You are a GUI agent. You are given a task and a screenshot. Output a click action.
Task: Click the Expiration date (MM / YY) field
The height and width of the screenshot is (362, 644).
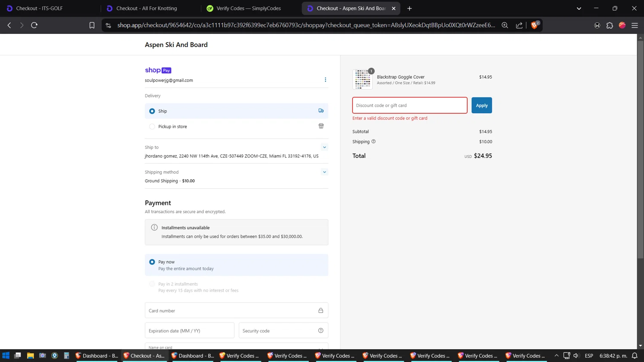[189, 331]
